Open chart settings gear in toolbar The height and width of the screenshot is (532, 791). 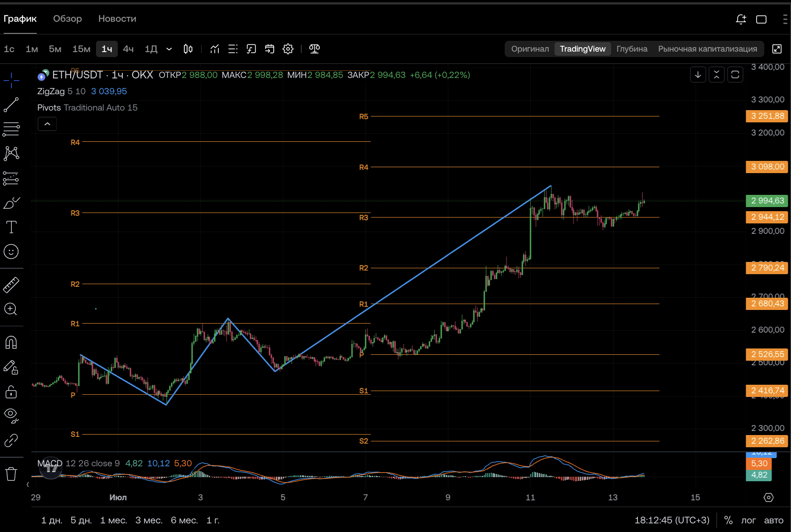[x=288, y=49]
